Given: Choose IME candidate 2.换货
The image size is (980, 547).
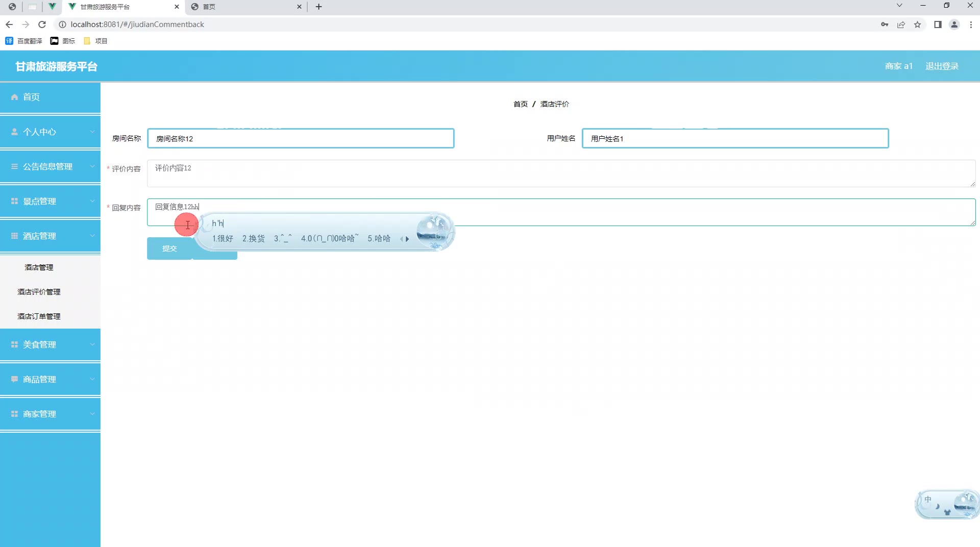Looking at the screenshot, I should point(253,239).
